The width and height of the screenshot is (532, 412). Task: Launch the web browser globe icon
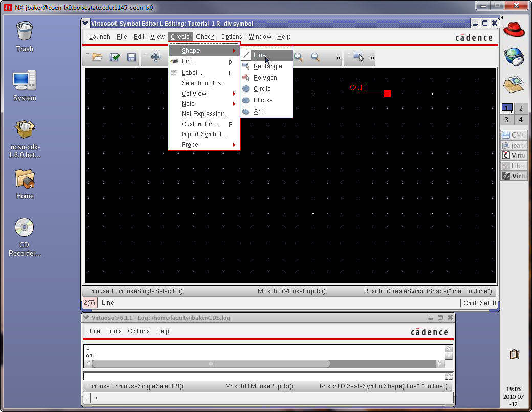(514, 57)
